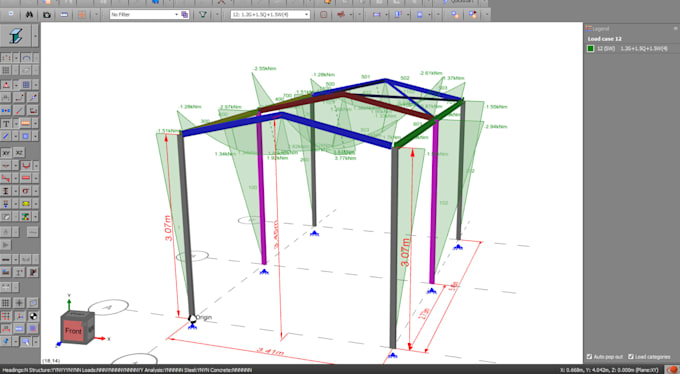Click the blue grid plate mesh icon
The height and width of the screenshot is (374, 680).
26,85
